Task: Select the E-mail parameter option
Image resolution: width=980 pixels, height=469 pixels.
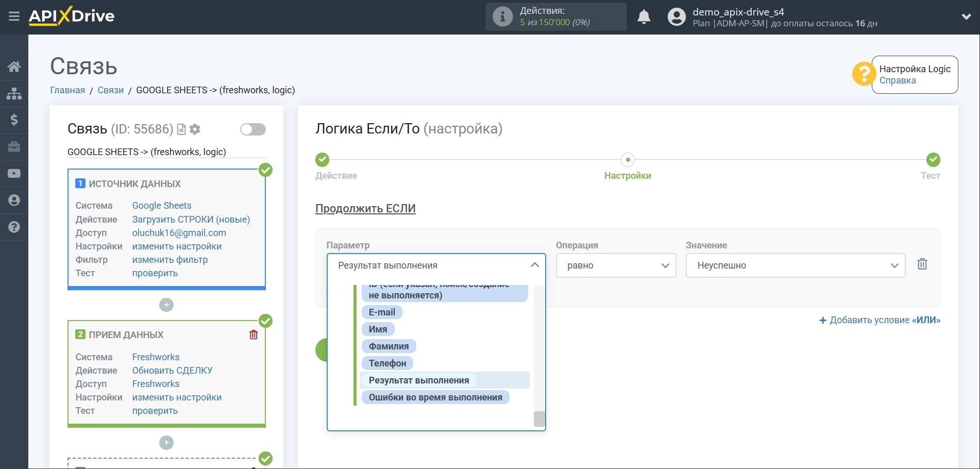Action: (x=382, y=312)
